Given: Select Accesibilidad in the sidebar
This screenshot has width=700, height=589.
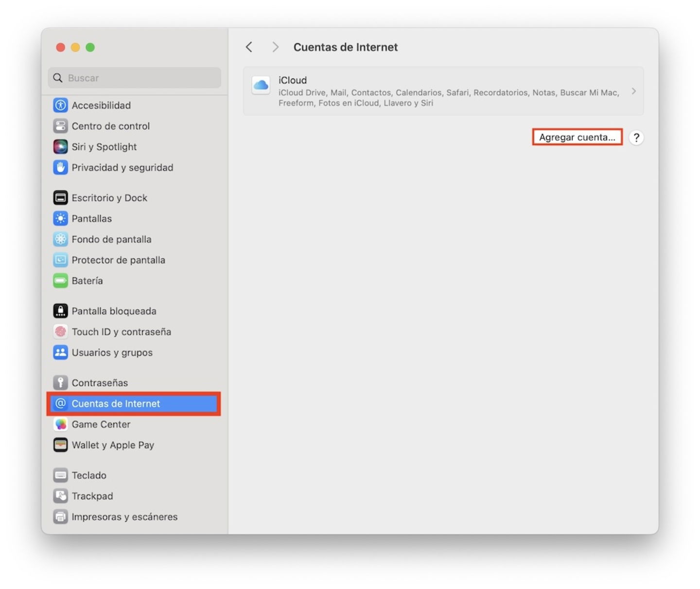Looking at the screenshot, I should pyautogui.click(x=101, y=105).
